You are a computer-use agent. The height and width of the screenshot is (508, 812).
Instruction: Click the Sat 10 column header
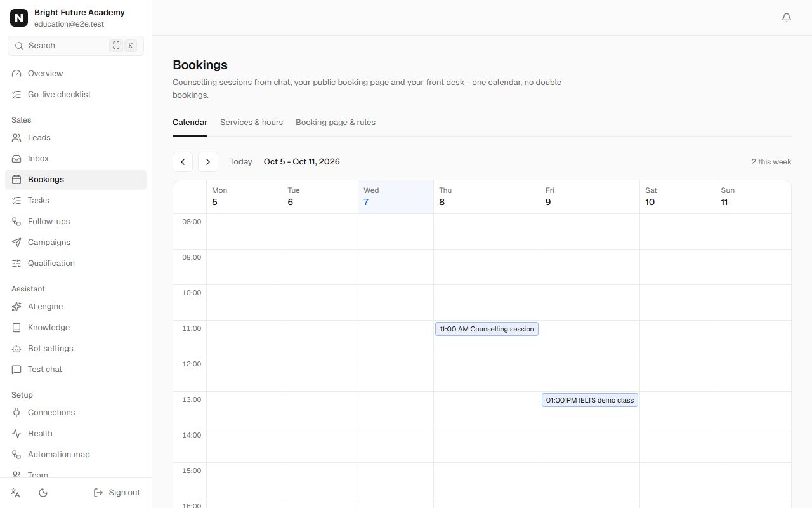pos(678,197)
